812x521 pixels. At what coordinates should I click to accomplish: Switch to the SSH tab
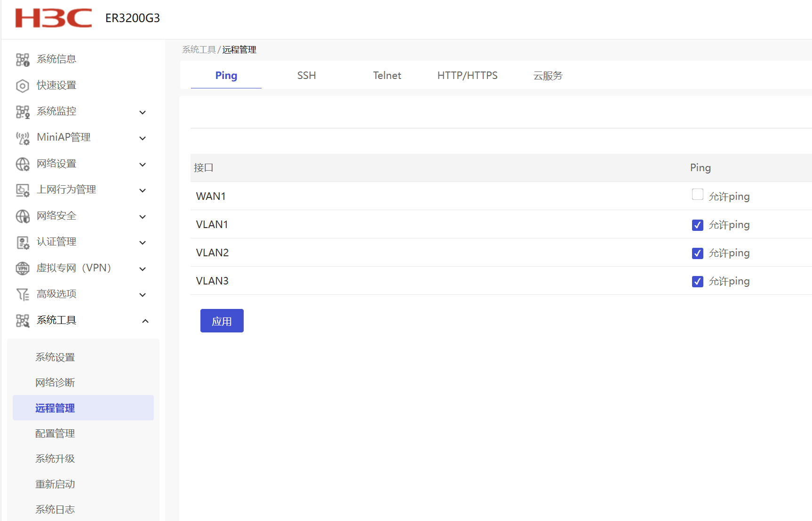pos(306,76)
